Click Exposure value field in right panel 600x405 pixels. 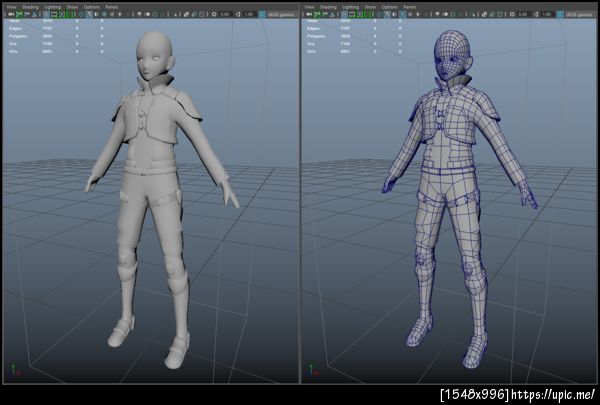pos(523,15)
